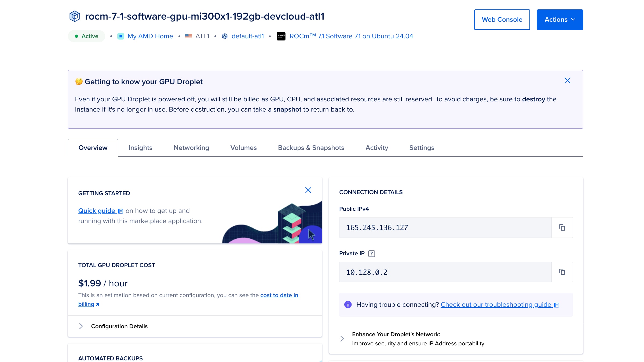Click the My AMD Home project icon
Screen dimensions: 644x362
pos(121,36)
